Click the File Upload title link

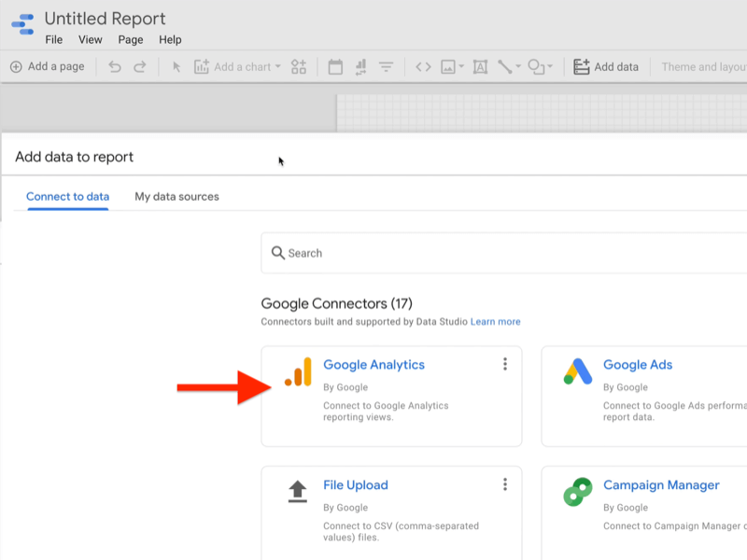point(356,485)
